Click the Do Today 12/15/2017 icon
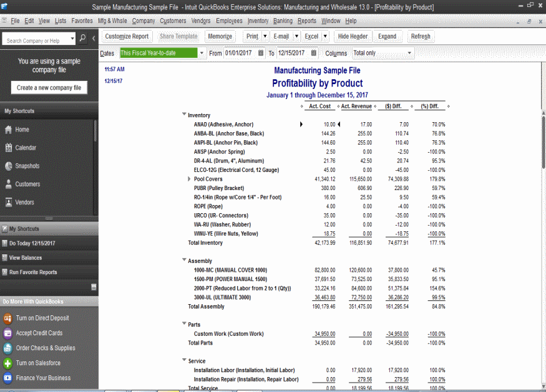 coord(4,243)
